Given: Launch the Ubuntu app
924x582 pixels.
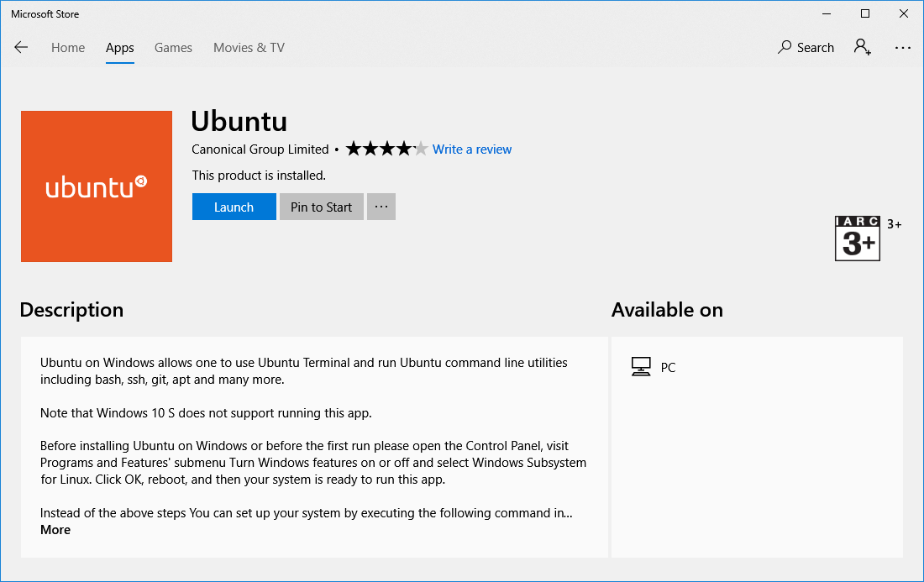Looking at the screenshot, I should click(234, 206).
